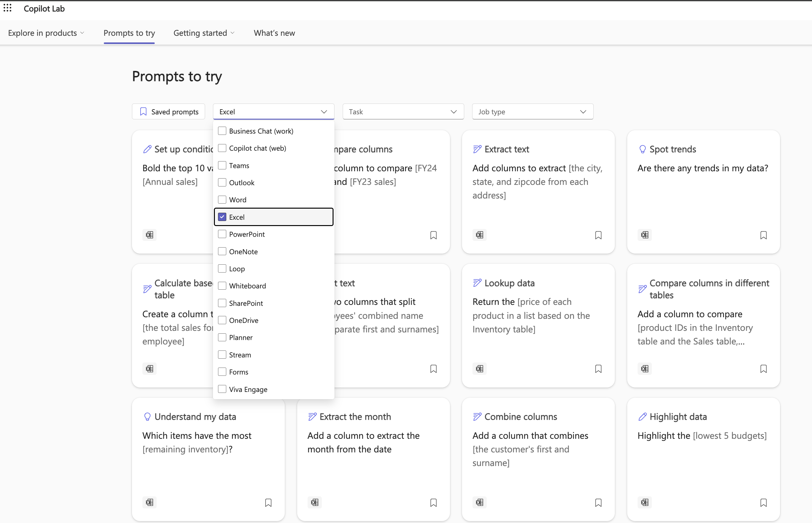Viewport: 812px width, 523px height.
Task: Click Excel icon on Compare columns in different tables
Action: coord(644,369)
